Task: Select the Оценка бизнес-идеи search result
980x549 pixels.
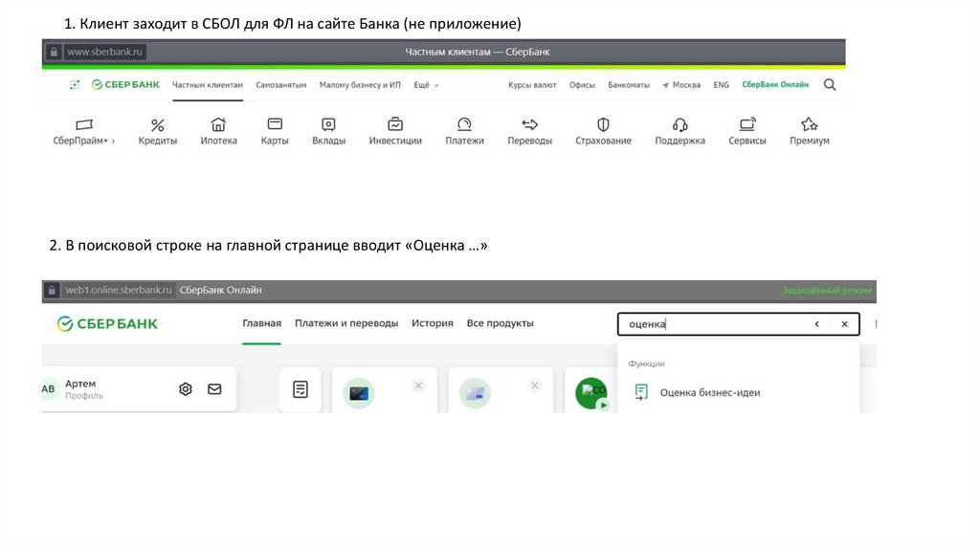Action: [709, 392]
